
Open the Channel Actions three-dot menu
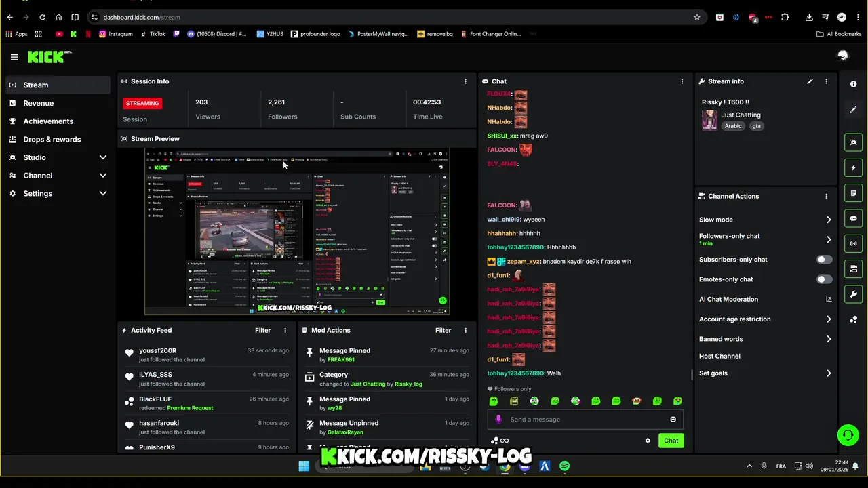tap(826, 196)
